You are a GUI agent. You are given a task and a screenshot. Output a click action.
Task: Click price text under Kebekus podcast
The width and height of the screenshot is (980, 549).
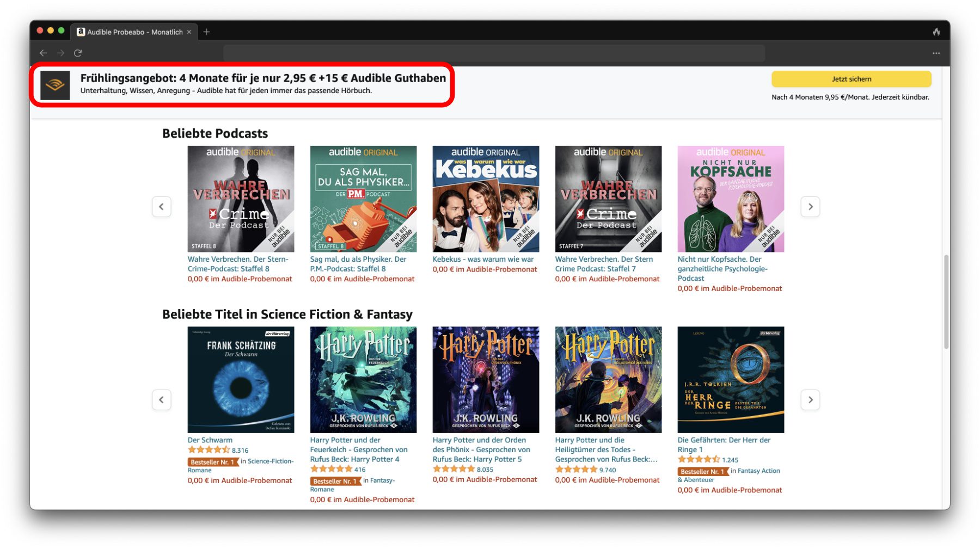pyautogui.click(x=485, y=269)
